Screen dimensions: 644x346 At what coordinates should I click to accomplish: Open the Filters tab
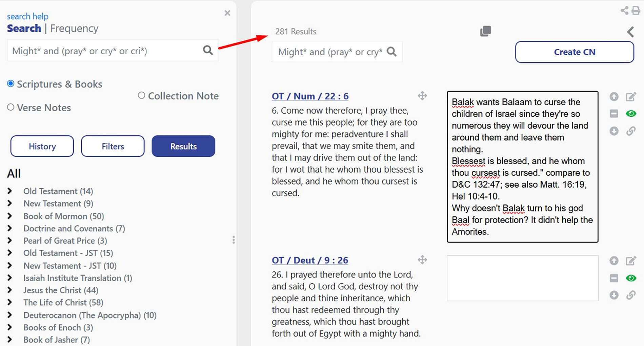point(113,146)
